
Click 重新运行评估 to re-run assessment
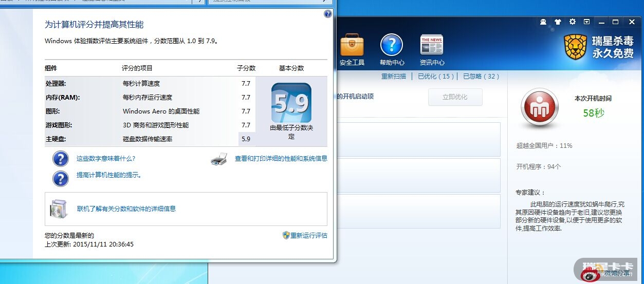[x=308, y=236]
